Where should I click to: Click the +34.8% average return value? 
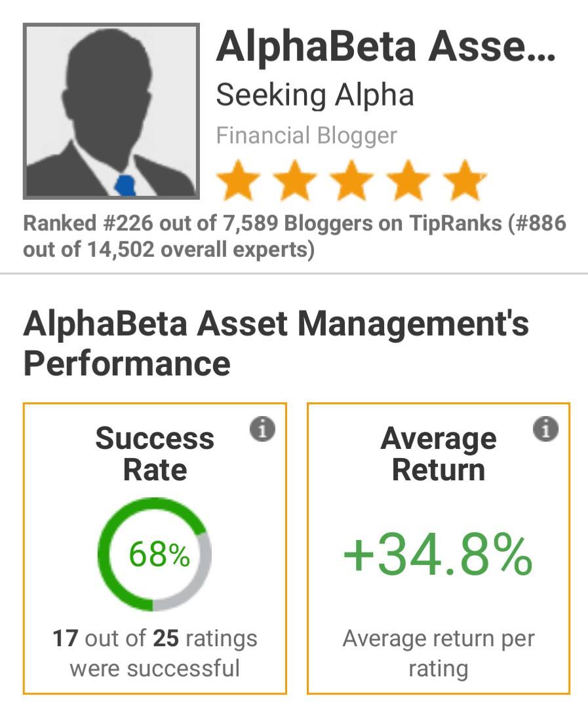tap(437, 555)
